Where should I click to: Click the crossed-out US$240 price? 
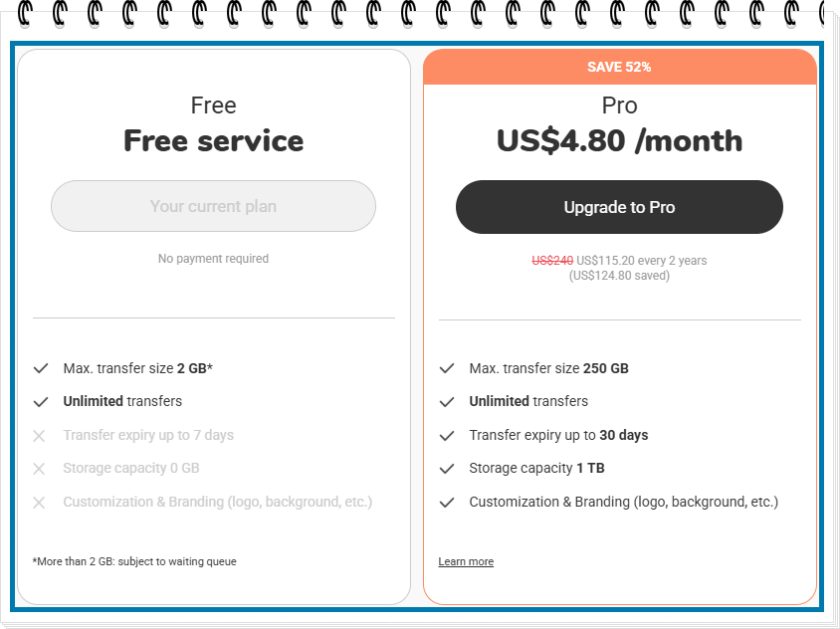[552, 261]
